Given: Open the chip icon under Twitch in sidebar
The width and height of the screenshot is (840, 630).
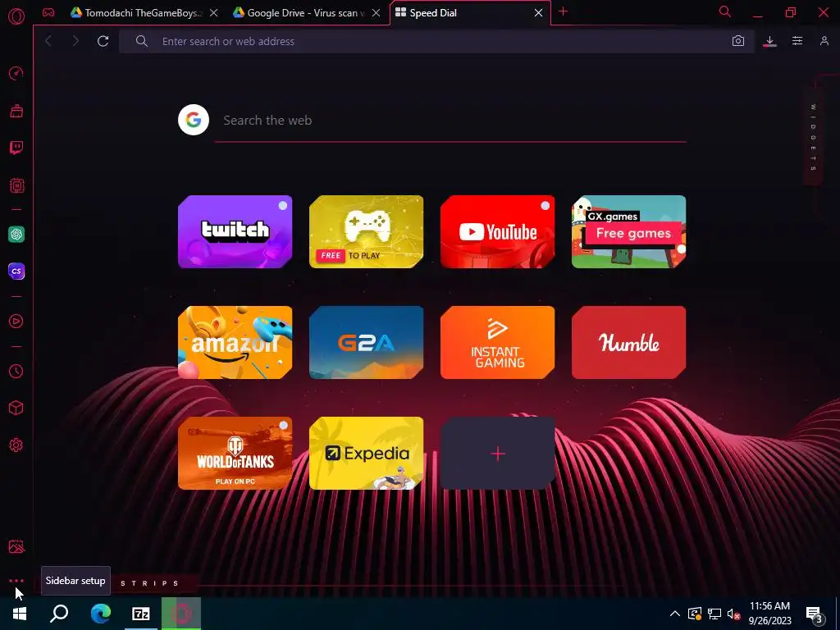Looking at the screenshot, I should click(x=16, y=185).
